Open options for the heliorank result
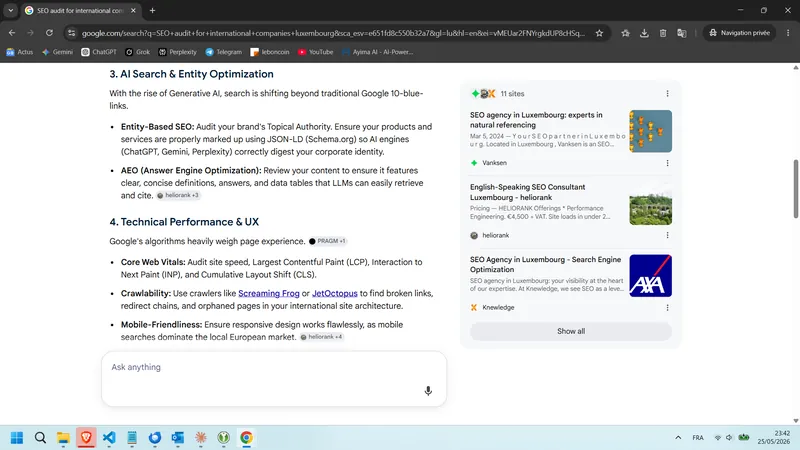 pos(667,235)
